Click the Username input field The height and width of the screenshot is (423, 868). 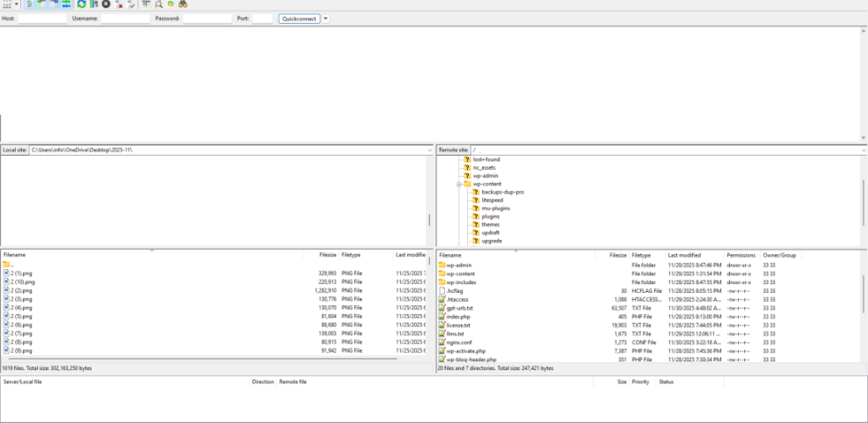(126, 18)
